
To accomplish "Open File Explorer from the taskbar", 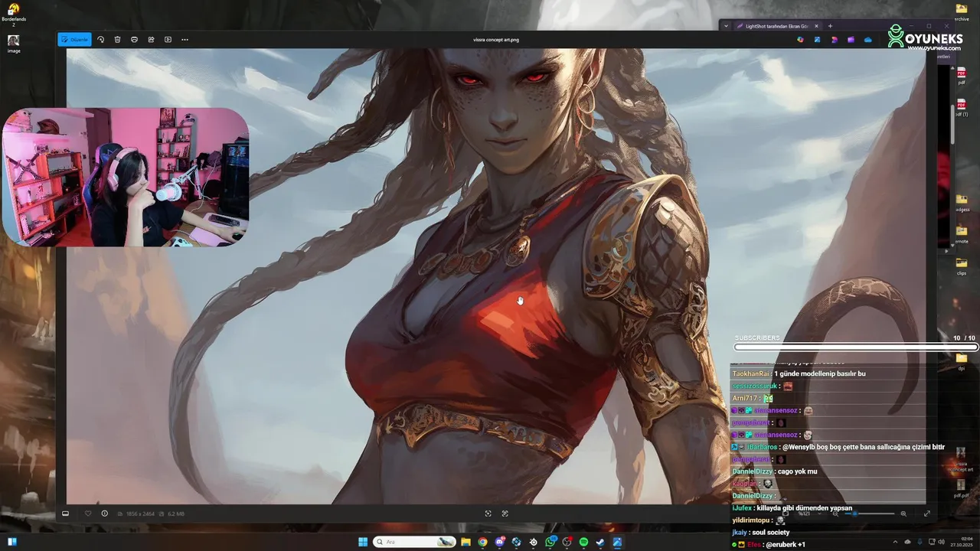I will pos(465,542).
